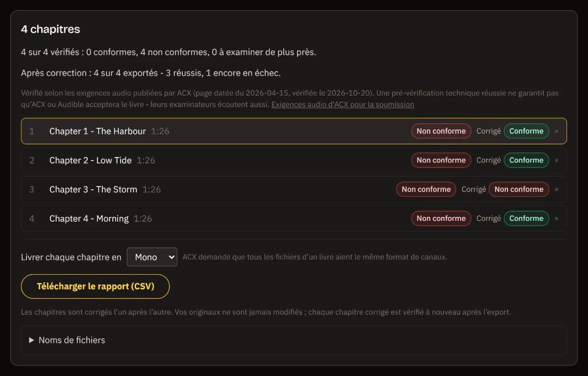Expand the Noms de fichiers disclosure triangle

tap(31, 340)
